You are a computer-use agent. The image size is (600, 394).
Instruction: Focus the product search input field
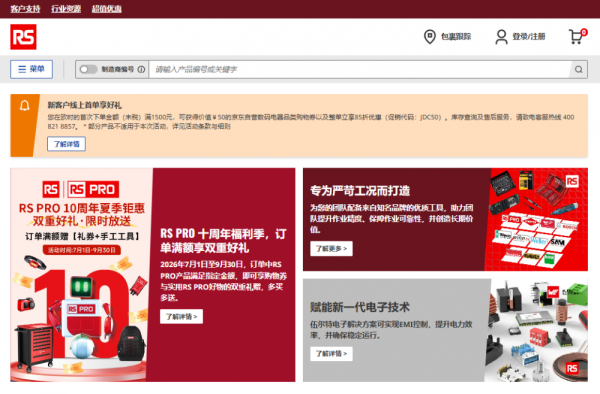(x=360, y=69)
